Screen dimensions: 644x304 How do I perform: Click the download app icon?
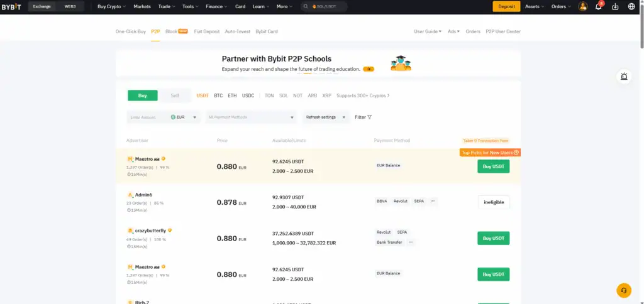[x=615, y=6]
